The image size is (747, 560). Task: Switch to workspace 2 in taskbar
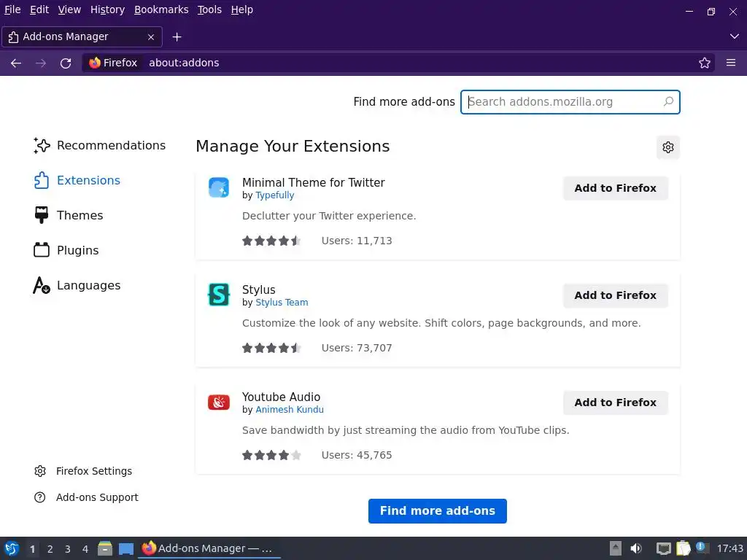pyautogui.click(x=50, y=549)
